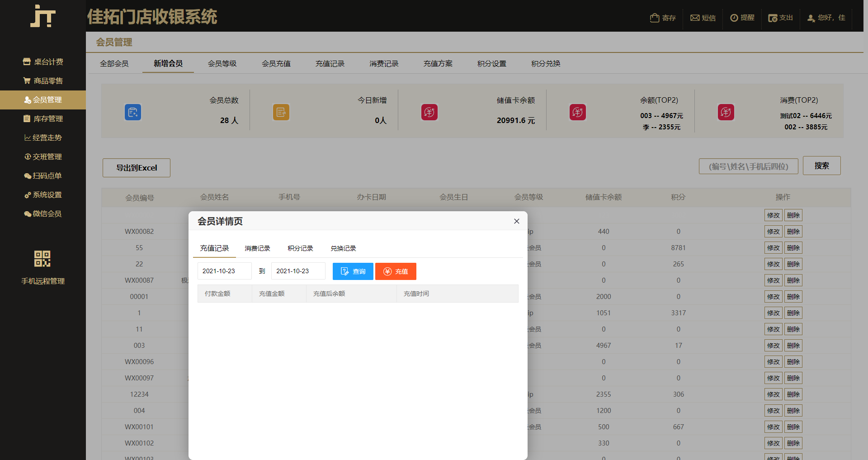Close the 会员详情页 dialog
868x460 pixels.
tap(517, 221)
